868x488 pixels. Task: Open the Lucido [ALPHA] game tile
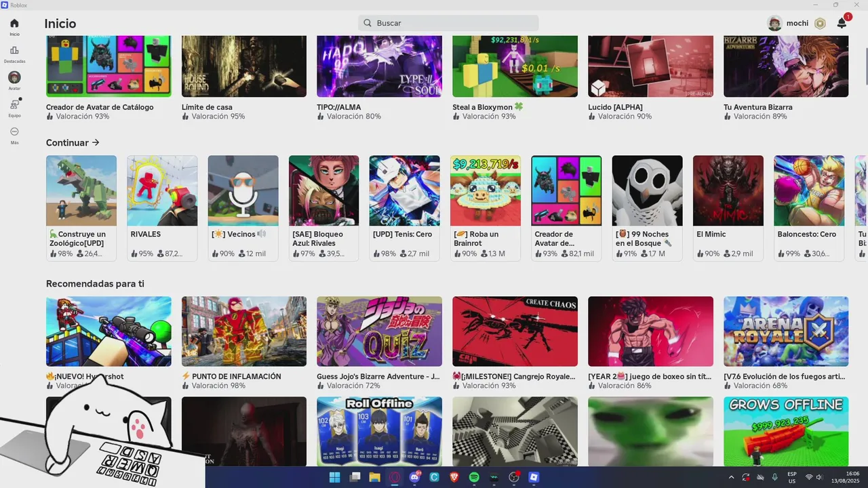pos(651,66)
